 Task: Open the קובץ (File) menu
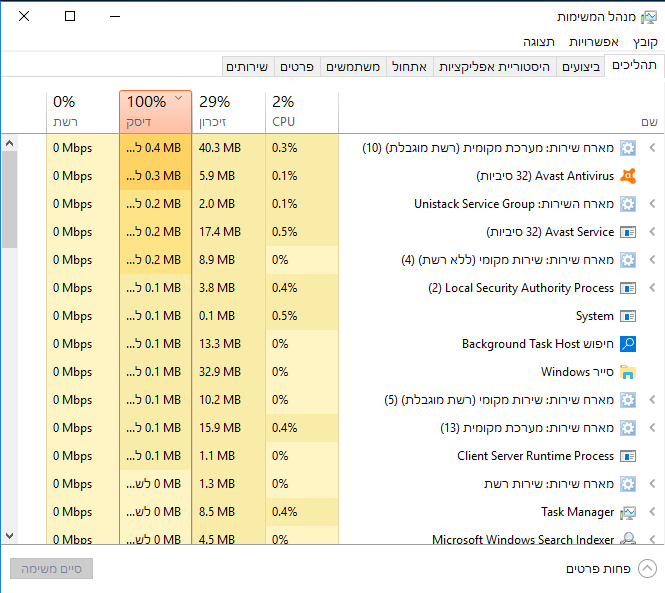click(x=645, y=42)
